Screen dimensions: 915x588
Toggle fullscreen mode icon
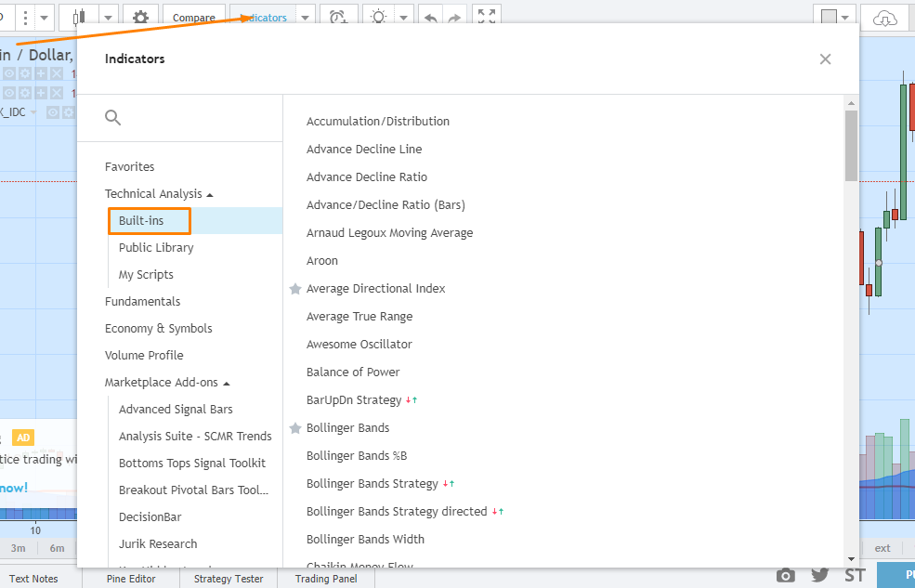(x=486, y=17)
